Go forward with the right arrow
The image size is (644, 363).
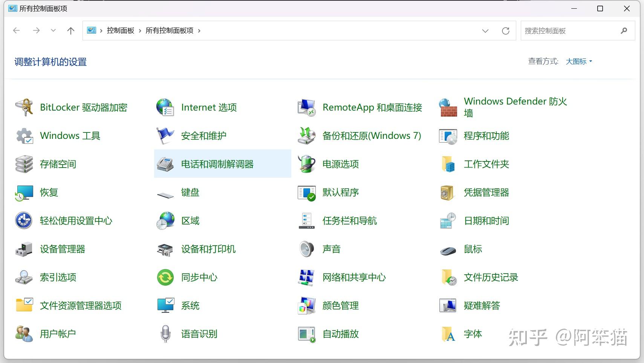click(x=36, y=31)
